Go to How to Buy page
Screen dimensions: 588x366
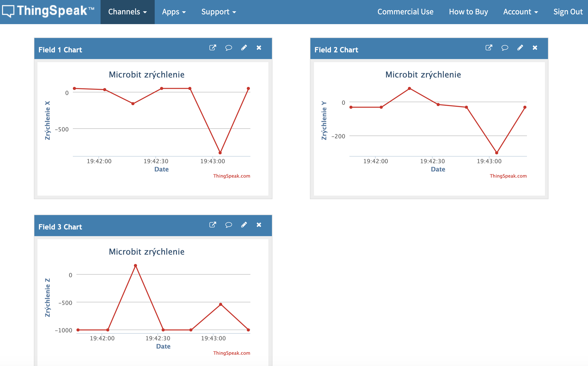click(468, 12)
